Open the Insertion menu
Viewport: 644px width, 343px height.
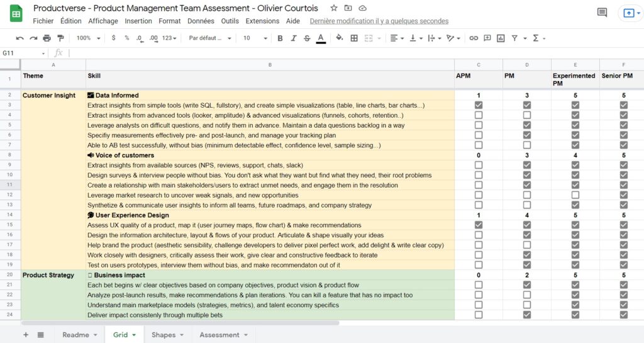pyautogui.click(x=138, y=21)
